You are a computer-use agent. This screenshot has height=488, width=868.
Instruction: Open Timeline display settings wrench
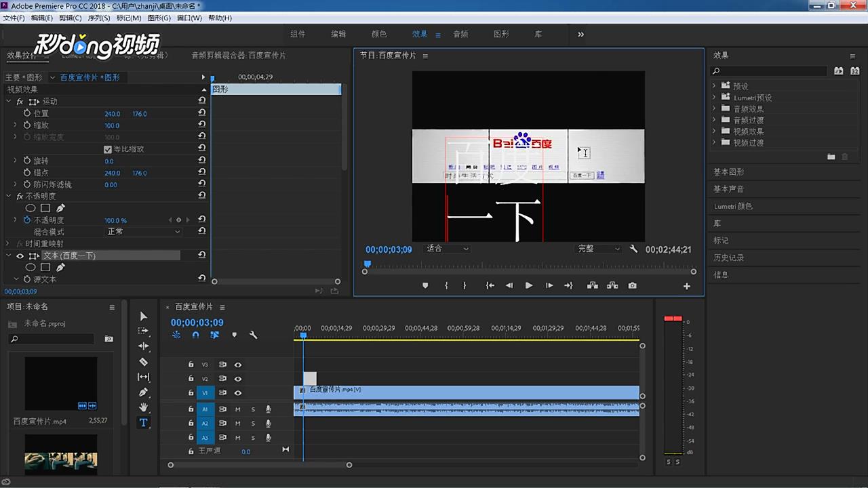point(254,335)
